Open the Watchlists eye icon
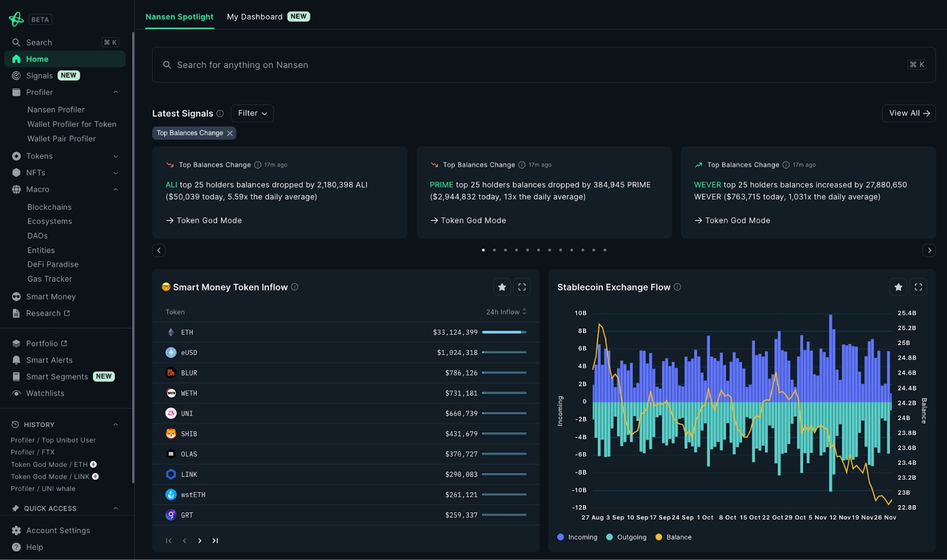This screenshot has width=947, height=560. (15, 393)
